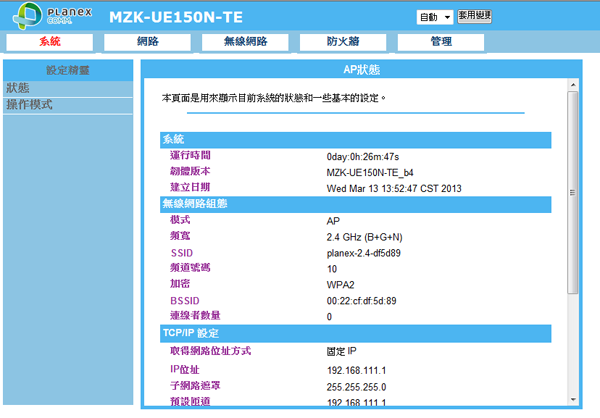The image size is (600, 418).
Task: Go to the 防火牆 tab
Action: pyautogui.click(x=343, y=42)
